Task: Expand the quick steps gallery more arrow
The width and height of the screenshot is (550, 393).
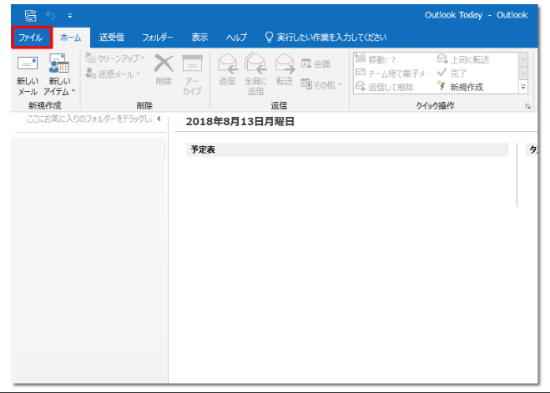Action: [523, 87]
